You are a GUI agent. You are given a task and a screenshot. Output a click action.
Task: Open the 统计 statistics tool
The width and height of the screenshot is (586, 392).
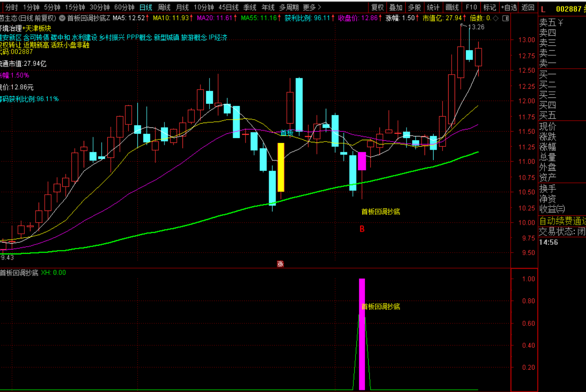(433, 7)
